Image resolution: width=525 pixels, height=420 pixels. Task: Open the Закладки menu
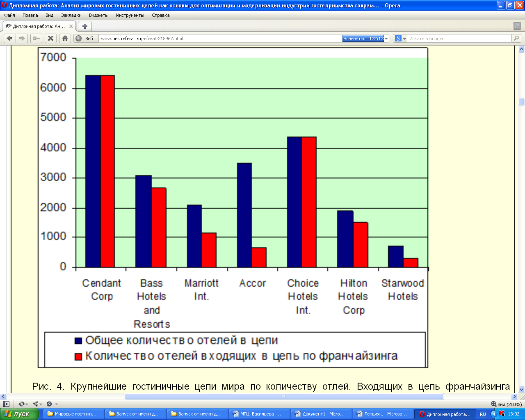[71, 15]
